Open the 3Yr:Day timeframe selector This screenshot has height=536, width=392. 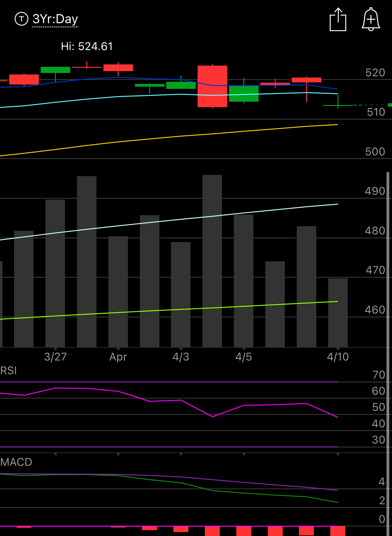[x=55, y=19]
